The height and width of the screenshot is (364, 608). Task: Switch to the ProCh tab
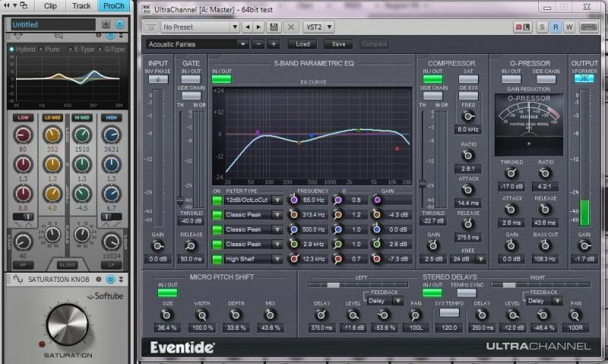coord(113,6)
